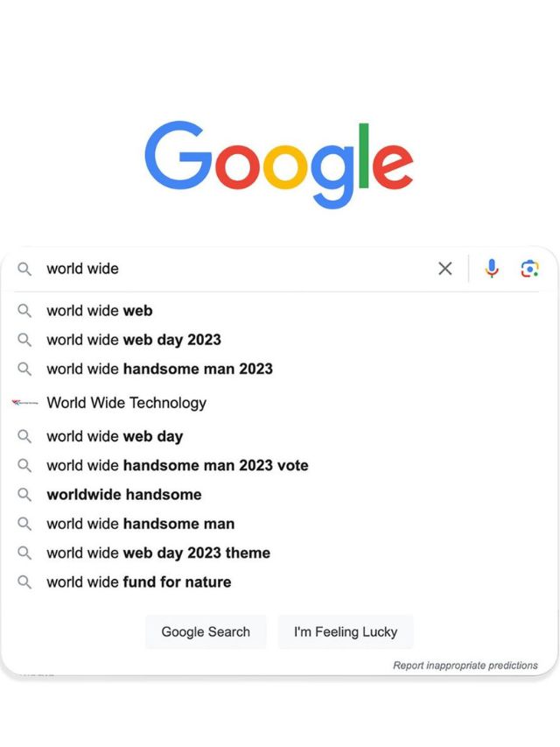
Task: Click the search icon beside 'world wide web day'
Action: [x=25, y=436]
